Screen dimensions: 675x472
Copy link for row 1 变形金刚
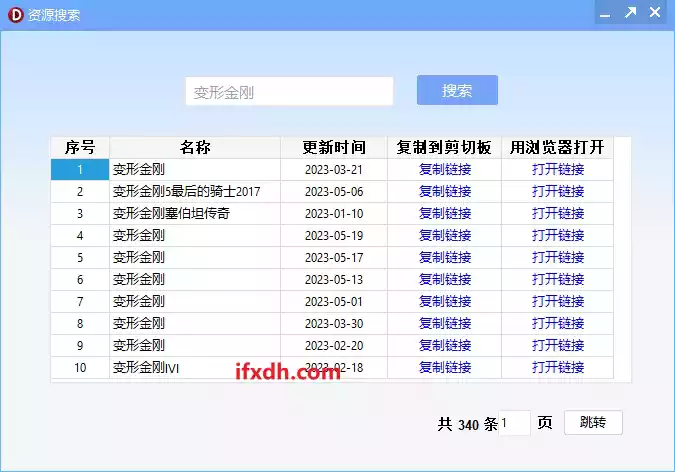click(x=445, y=170)
